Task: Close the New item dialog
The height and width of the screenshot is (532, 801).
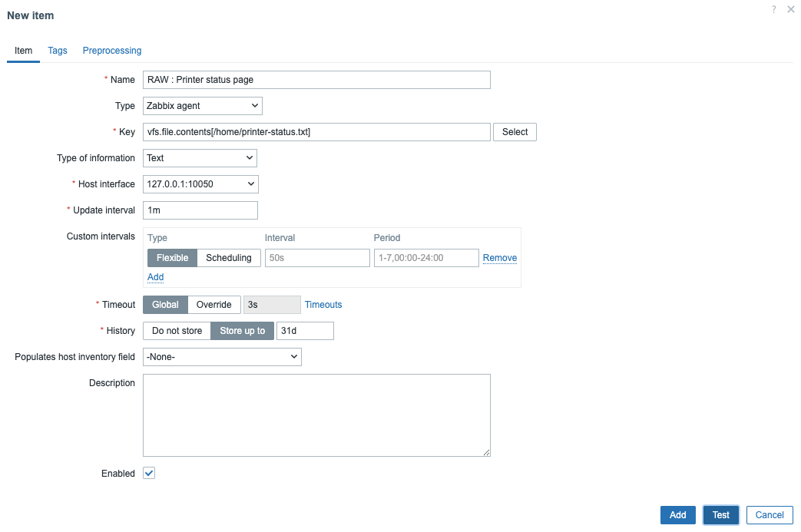Action: 791,9
